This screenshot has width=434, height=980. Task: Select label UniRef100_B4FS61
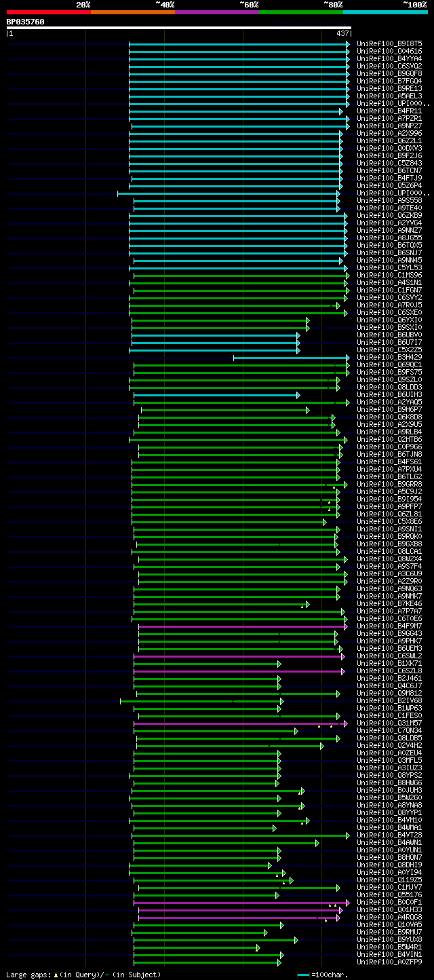389,461
